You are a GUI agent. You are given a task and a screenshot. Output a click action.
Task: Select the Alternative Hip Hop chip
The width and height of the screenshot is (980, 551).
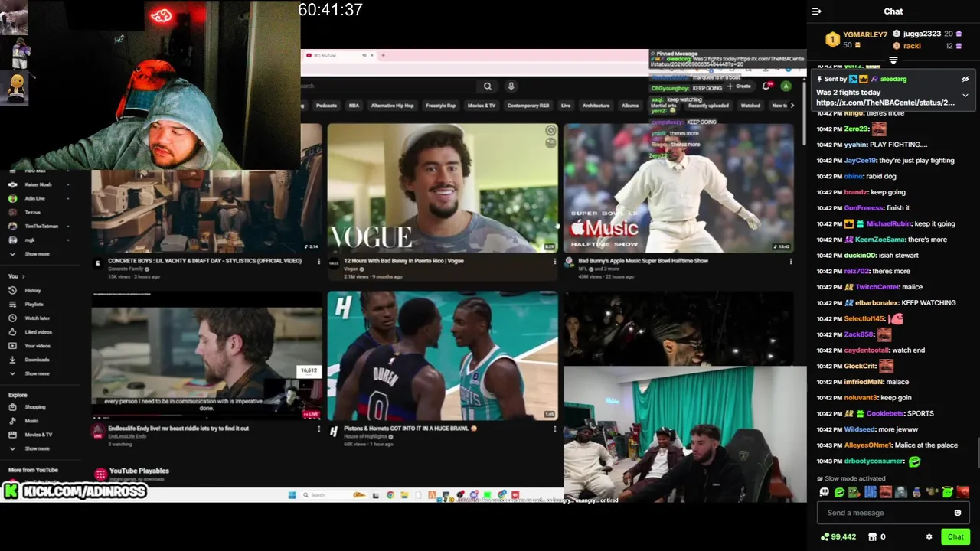click(x=392, y=106)
